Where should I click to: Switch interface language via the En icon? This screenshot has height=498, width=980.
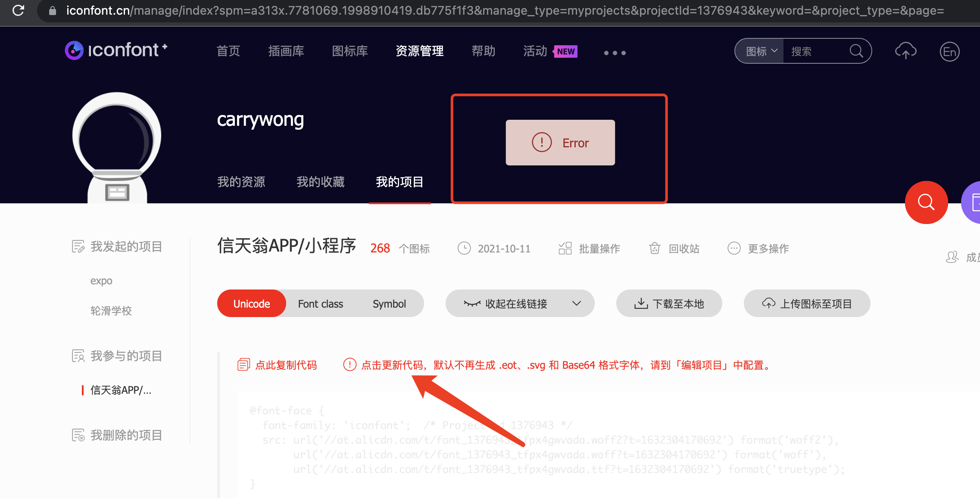tap(949, 51)
